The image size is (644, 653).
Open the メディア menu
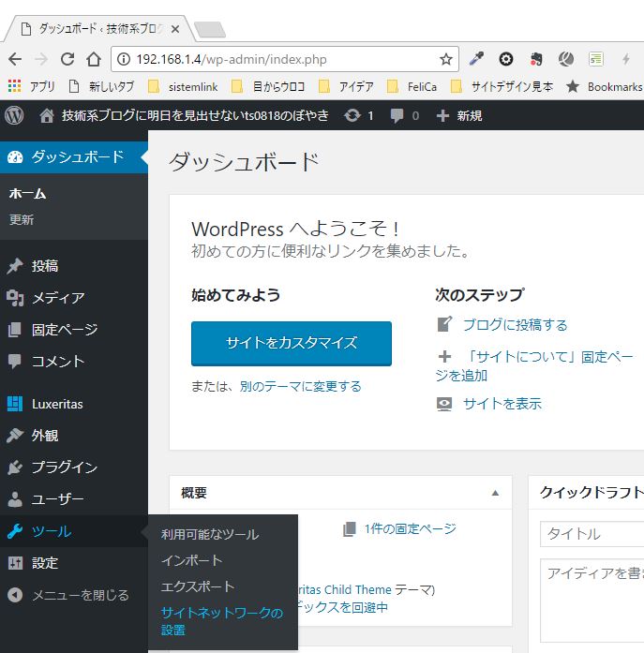tap(74, 298)
